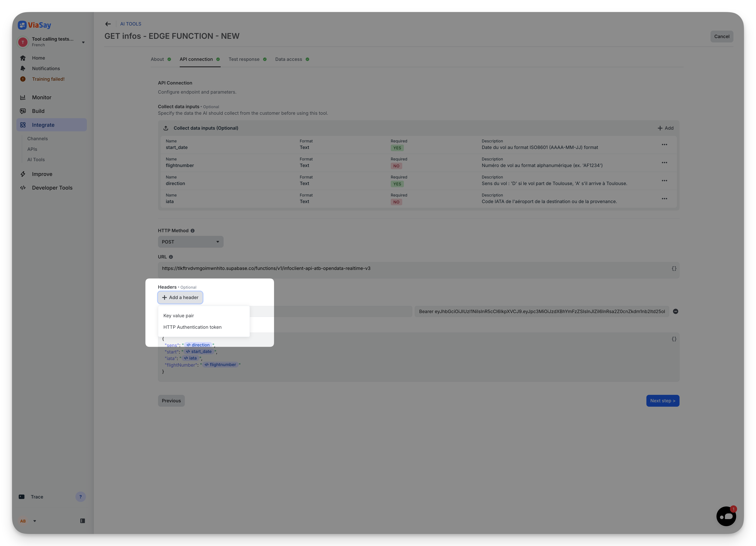Image resolution: width=756 pixels, height=546 pixels.
Task: Open the start_date row options ellipsis
Action: pos(664,144)
